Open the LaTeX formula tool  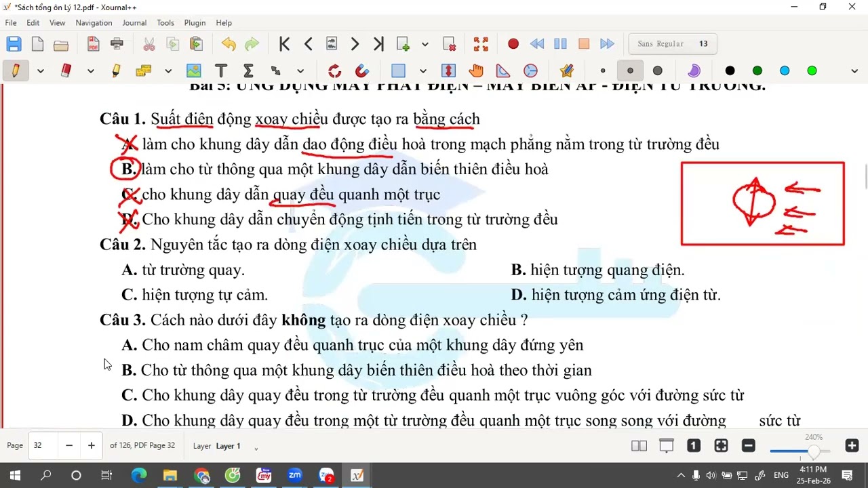(248, 70)
